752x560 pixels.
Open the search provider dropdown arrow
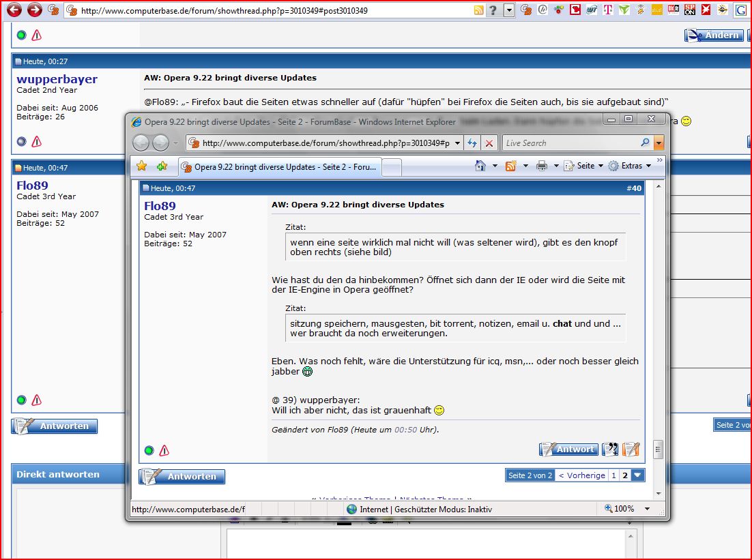(659, 143)
